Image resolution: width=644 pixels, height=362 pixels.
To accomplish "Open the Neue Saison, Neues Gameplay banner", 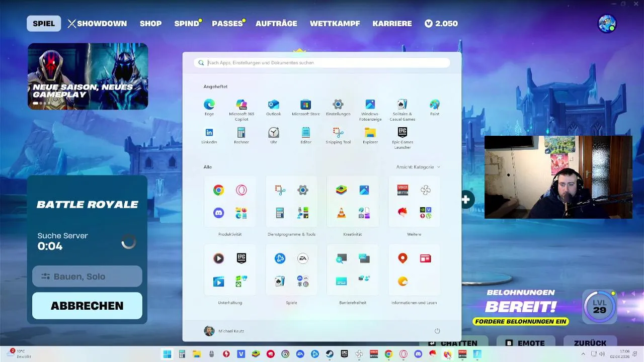I will click(88, 76).
